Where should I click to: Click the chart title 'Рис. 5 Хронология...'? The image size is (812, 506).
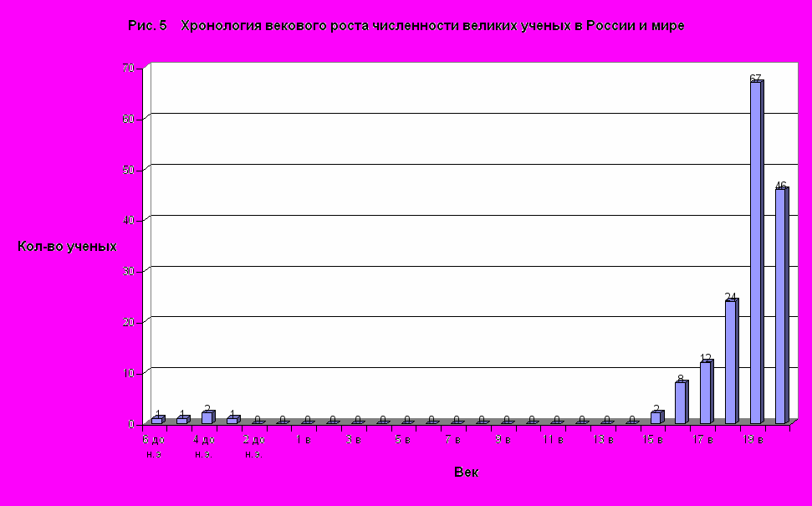[406, 26]
